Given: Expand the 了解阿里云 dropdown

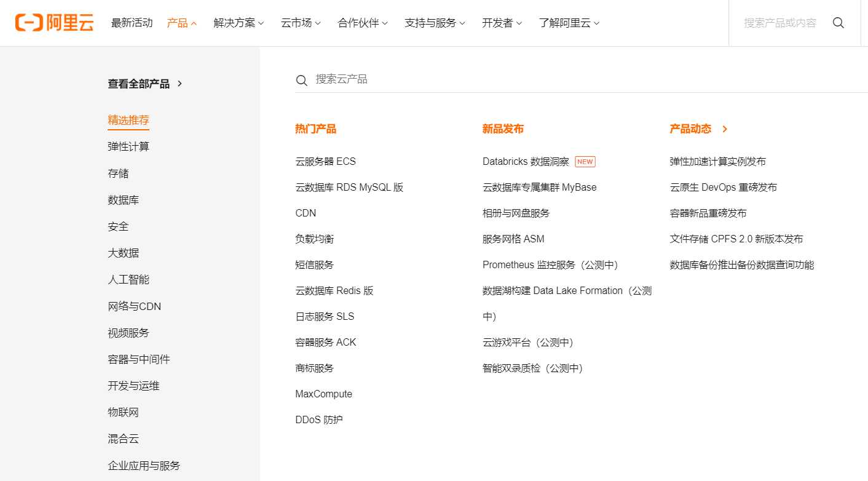Looking at the screenshot, I should 569,23.
